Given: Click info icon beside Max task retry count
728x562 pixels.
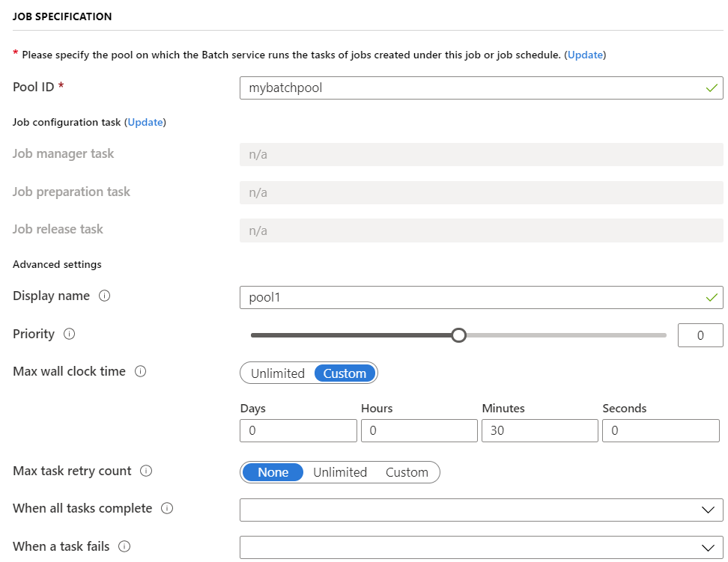Looking at the screenshot, I should [146, 471].
